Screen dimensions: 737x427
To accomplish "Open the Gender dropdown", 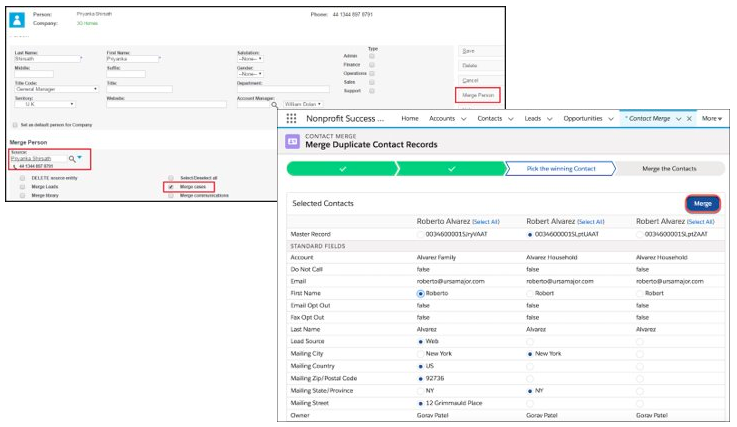I will [x=250, y=74].
